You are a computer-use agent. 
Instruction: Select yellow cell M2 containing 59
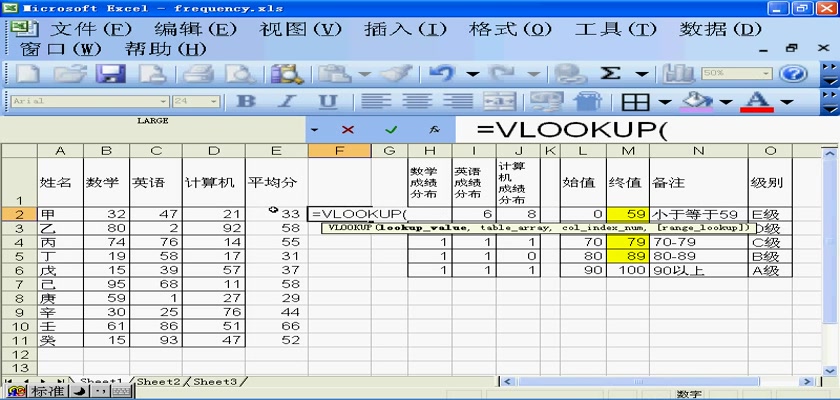coord(629,214)
